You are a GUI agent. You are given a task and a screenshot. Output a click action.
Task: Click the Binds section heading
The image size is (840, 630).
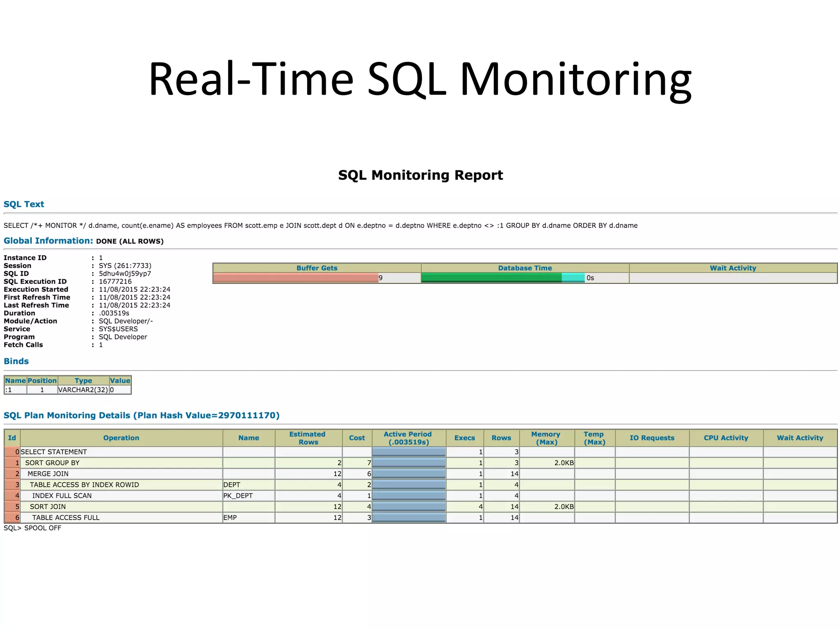pyautogui.click(x=16, y=361)
